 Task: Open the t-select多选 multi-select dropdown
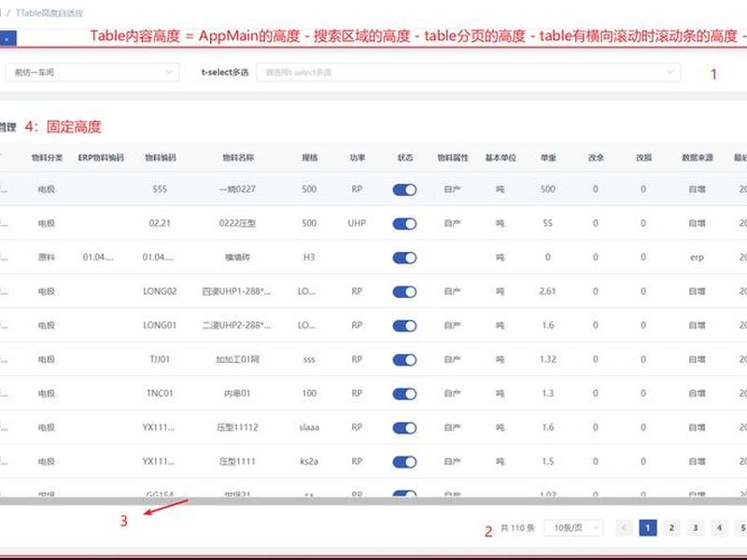[469, 73]
